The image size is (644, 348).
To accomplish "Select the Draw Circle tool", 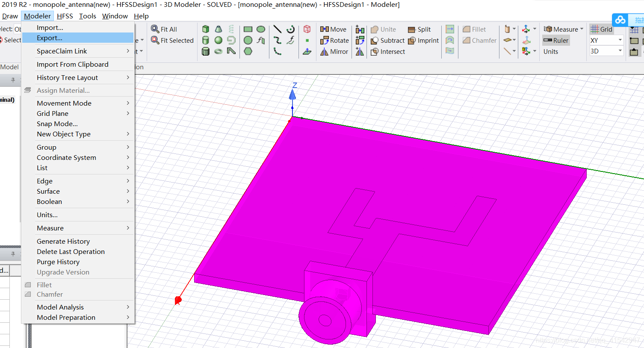I will point(248,40).
